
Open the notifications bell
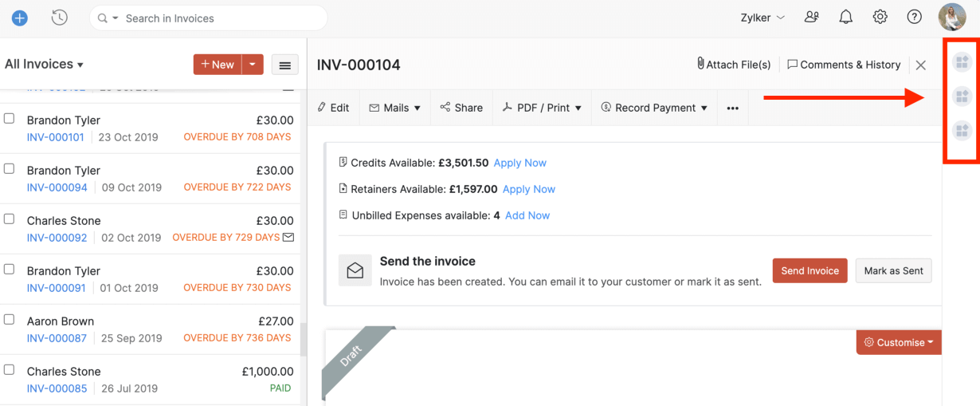(845, 17)
